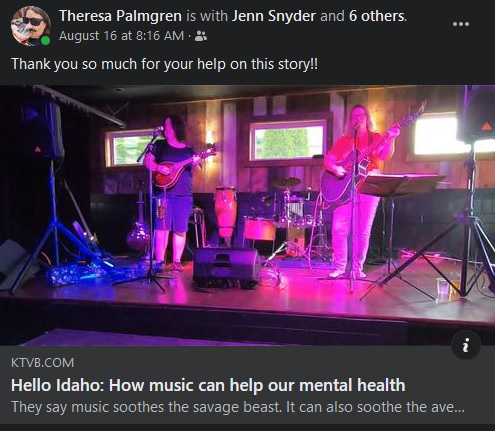Click the floor monitor speaker in the photo
495x431 pixels.
click(227, 268)
